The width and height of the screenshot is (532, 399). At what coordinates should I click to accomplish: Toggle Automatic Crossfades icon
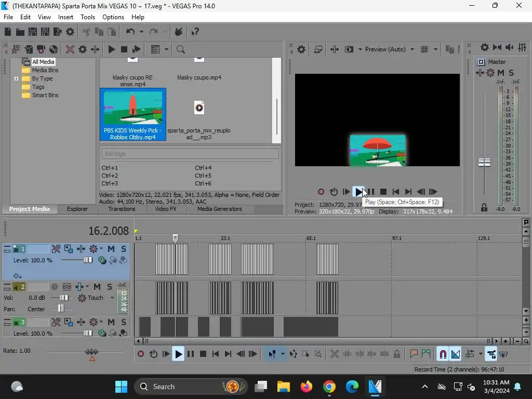(x=456, y=354)
